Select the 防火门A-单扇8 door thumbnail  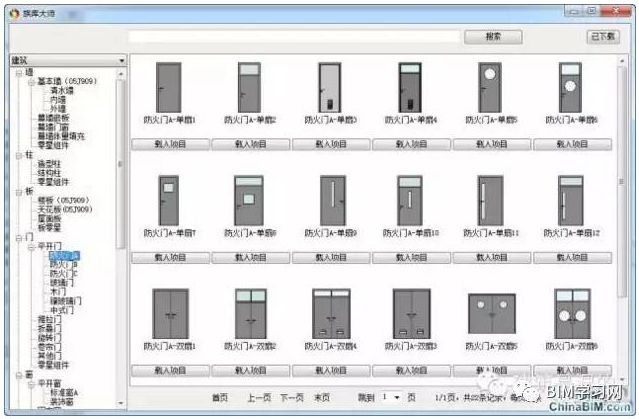[x=249, y=201]
